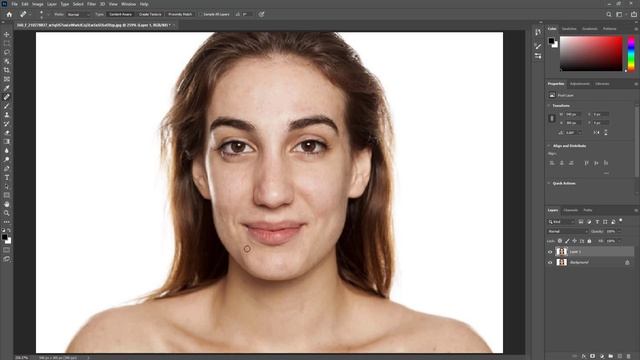Select the Horizontal Type tool
This screenshot has height=360, width=640.
coord(7,178)
